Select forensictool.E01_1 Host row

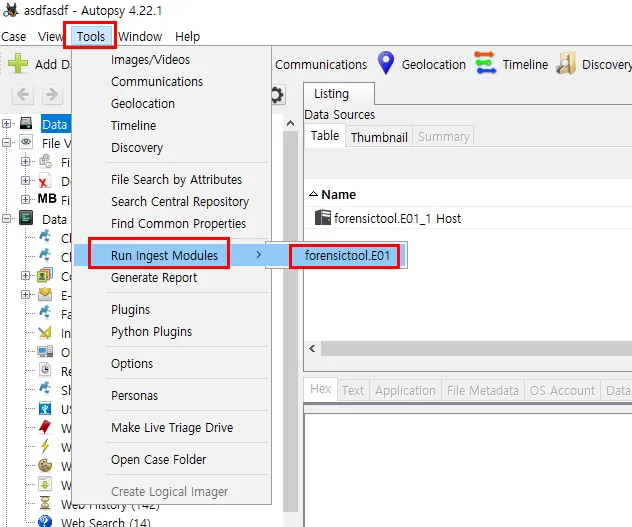point(468,218)
